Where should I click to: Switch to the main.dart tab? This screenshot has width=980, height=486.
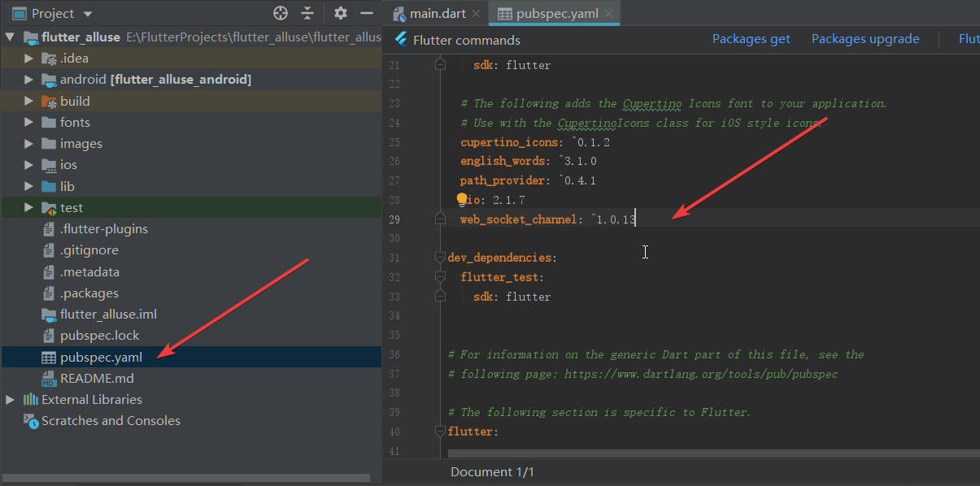click(438, 13)
